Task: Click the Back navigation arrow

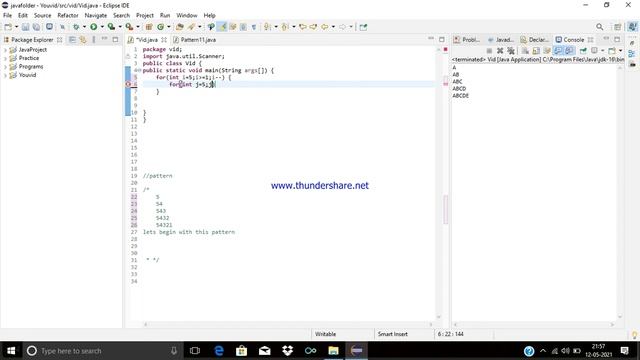Action: 324,27
